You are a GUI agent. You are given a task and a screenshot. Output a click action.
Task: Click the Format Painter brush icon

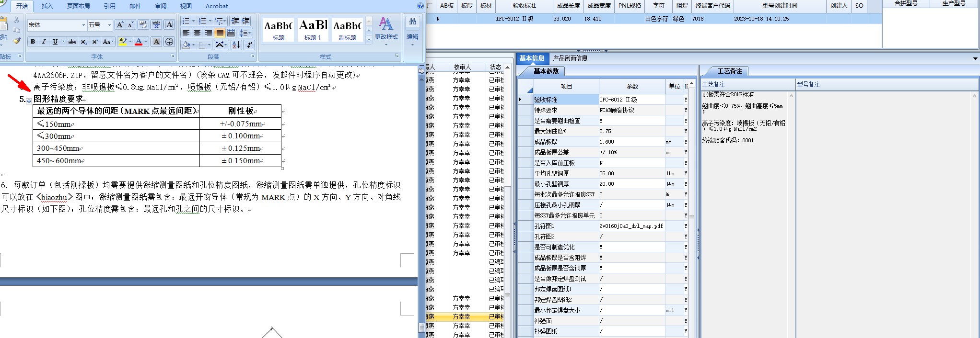(17, 41)
